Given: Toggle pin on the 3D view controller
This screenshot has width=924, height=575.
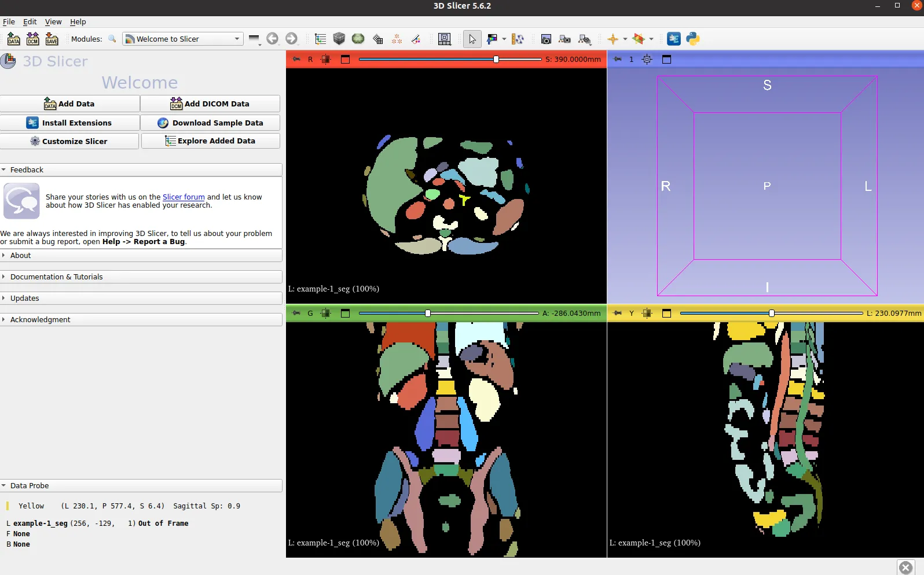Looking at the screenshot, I should pos(618,59).
